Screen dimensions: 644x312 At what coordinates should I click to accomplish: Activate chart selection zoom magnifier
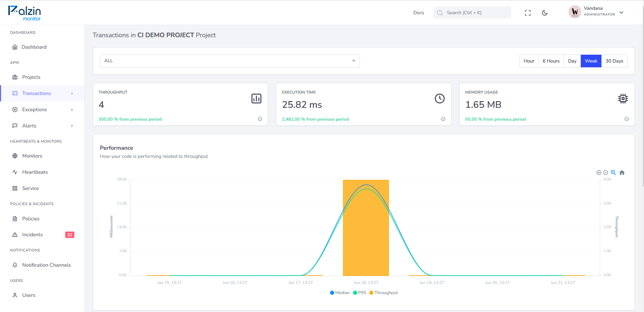click(x=613, y=173)
